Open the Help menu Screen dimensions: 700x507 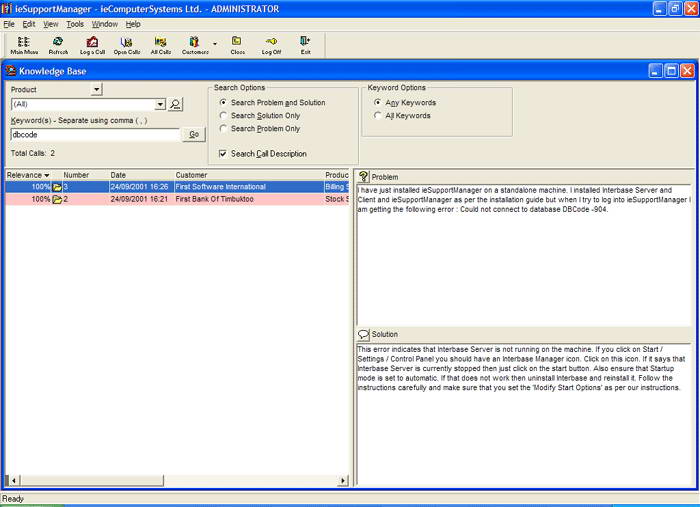coord(133,24)
